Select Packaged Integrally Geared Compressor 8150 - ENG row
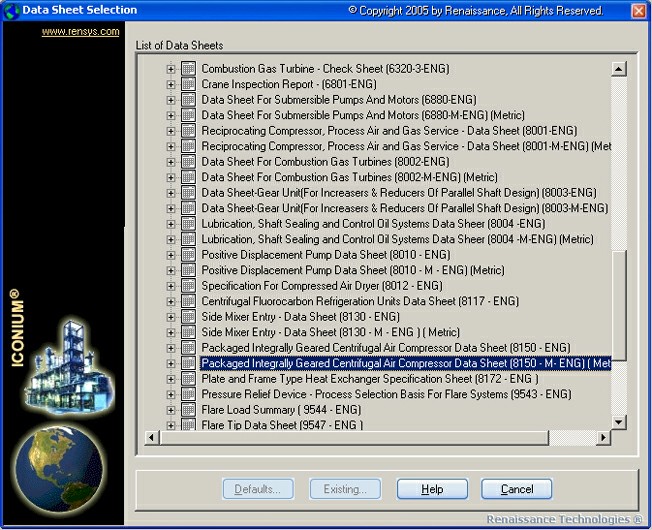This screenshot has height=530, width=652. 386,348
